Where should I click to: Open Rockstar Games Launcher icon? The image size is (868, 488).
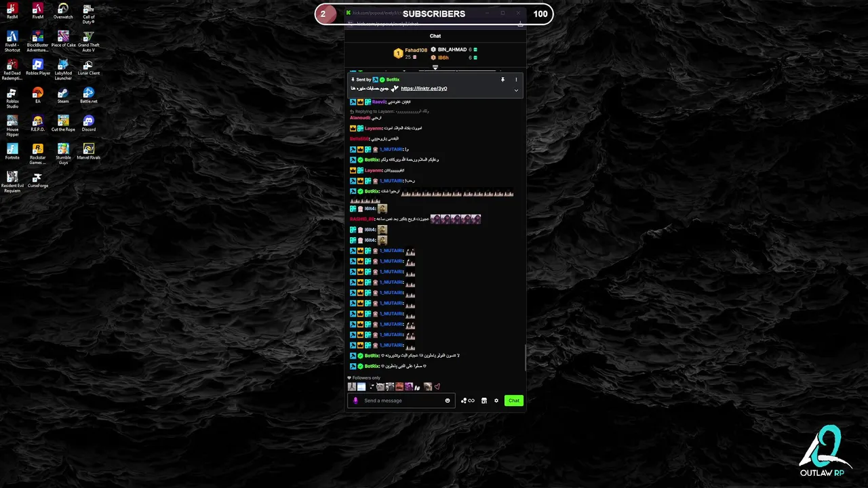[x=37, y=155]
